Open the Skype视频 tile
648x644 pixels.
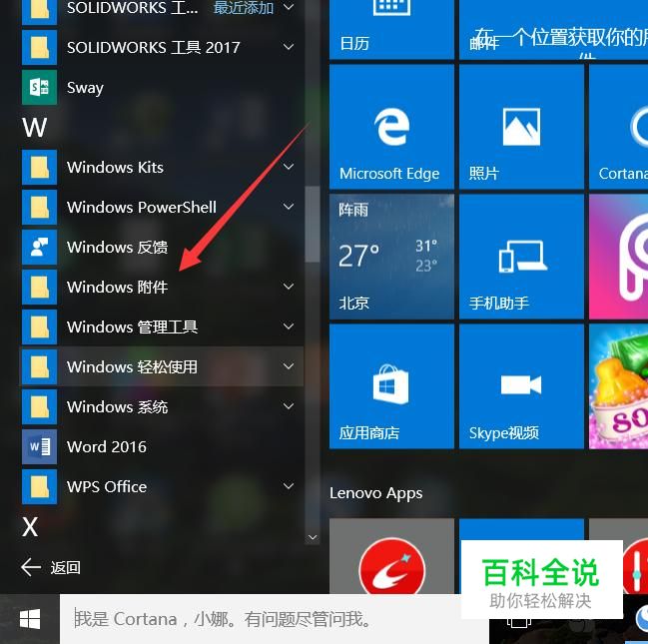click(521, 386)
